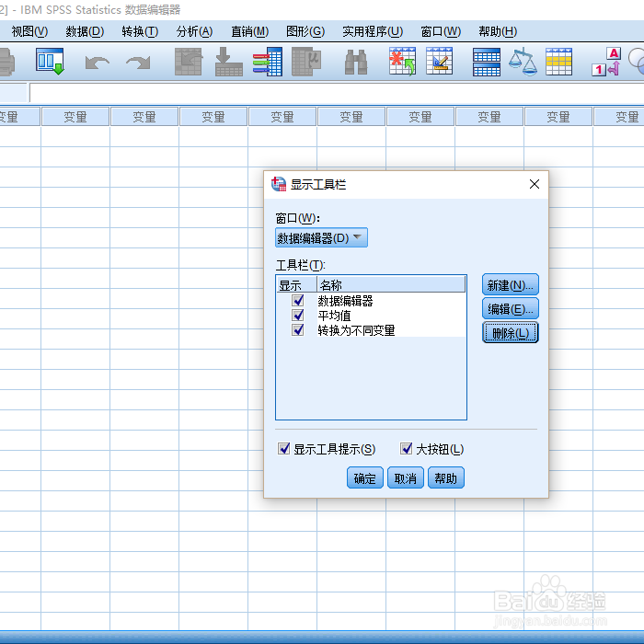644x644 pixels.
Task: Uncheck the 数据编辑器 toolbar checkbox
Action: tap(298, 300)
